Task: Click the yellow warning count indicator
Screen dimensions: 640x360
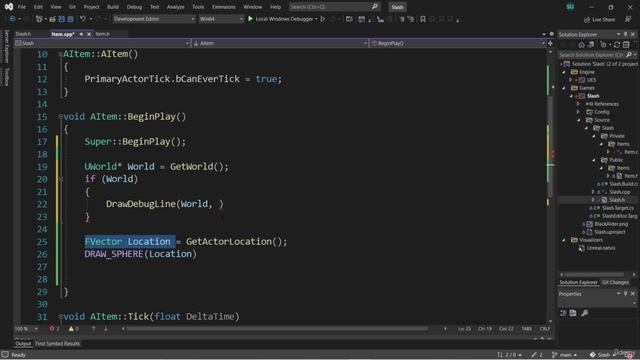Action: [x=73, y=329]
